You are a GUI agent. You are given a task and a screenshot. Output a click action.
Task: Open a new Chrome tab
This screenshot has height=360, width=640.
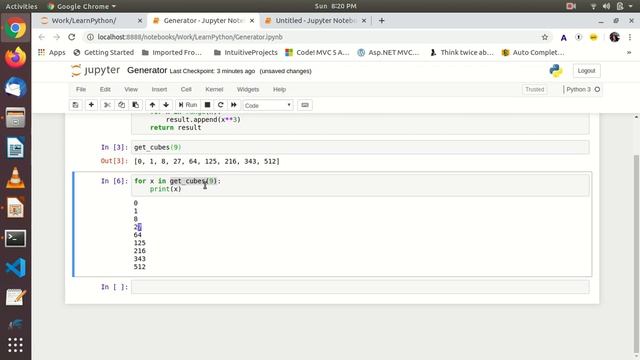[381, 20]
